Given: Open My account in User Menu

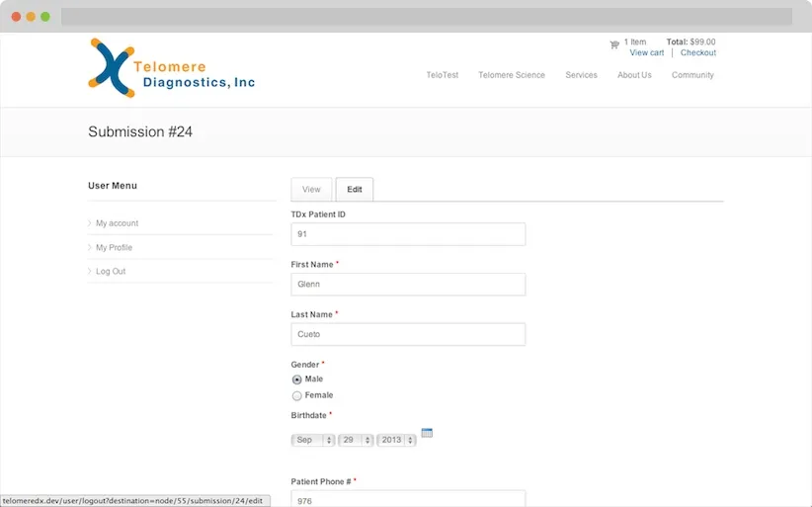Looking at the screenshot, I should 117,223.
